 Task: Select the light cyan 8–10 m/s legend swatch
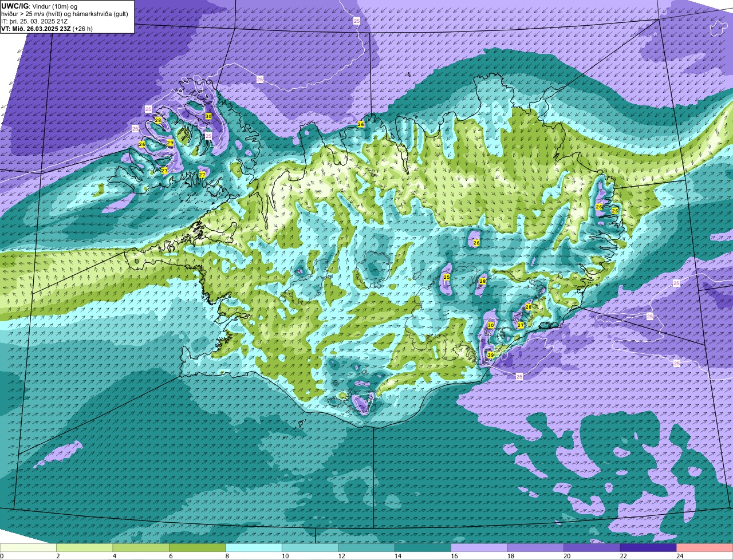pos(254,547)
